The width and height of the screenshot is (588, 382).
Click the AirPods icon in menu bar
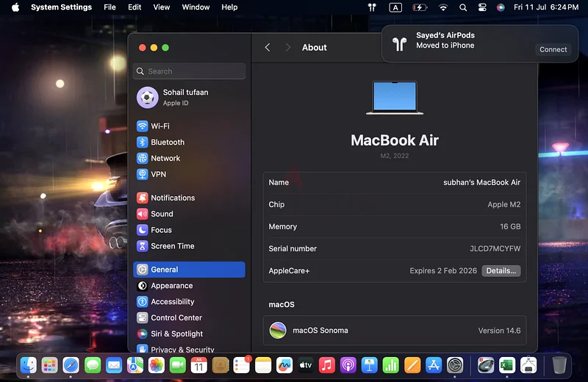(372, 7)
